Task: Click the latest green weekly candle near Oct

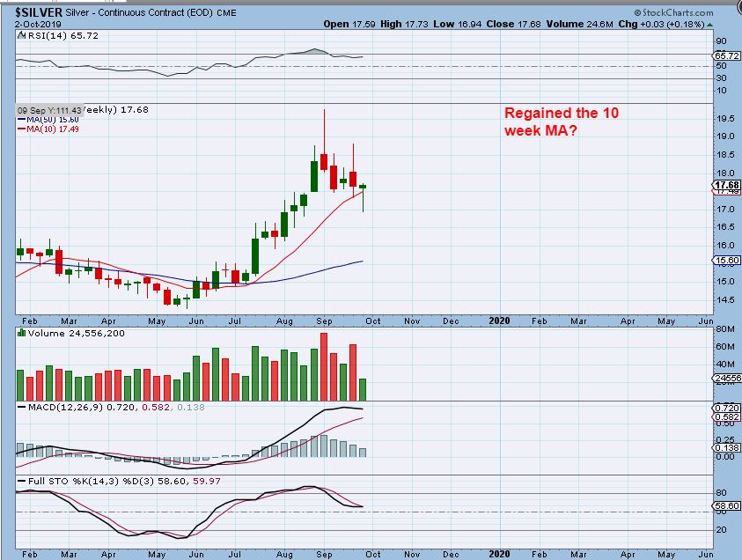Action: pos(363,187)
